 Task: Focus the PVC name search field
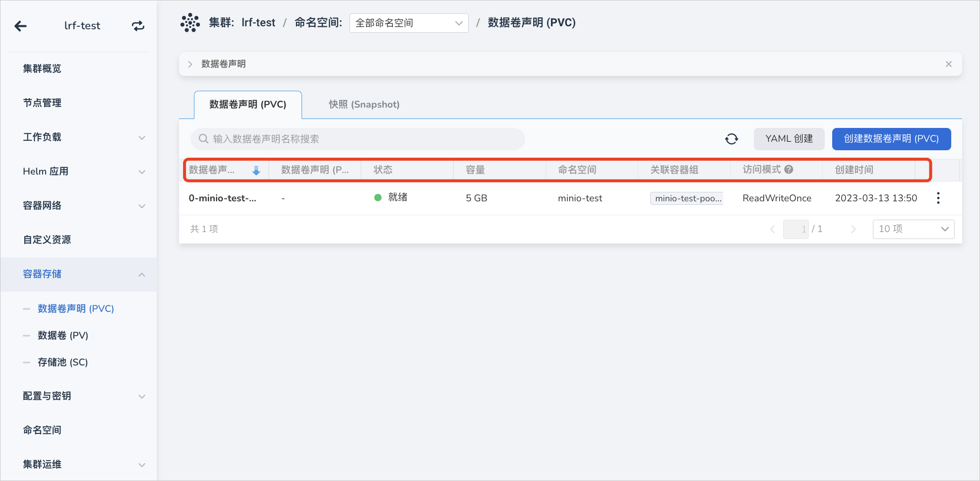(358, 139)
